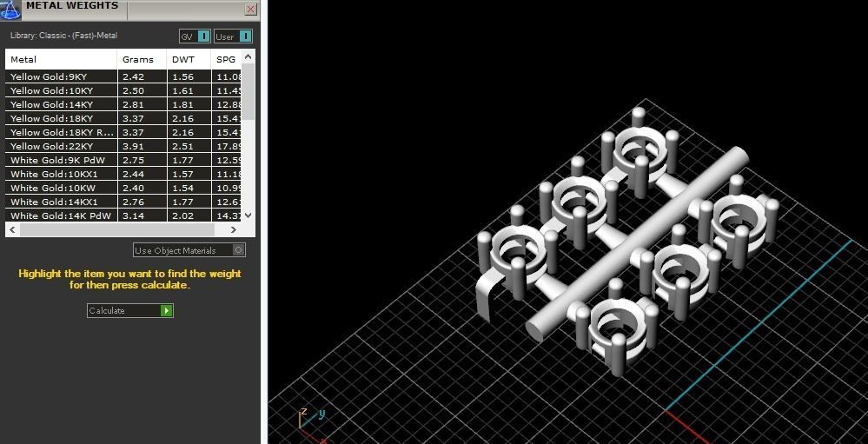The height and width of the screenshot is (444, 868).
Task: Select the White Gold:9K PdW row
Action: click(124, 160)
